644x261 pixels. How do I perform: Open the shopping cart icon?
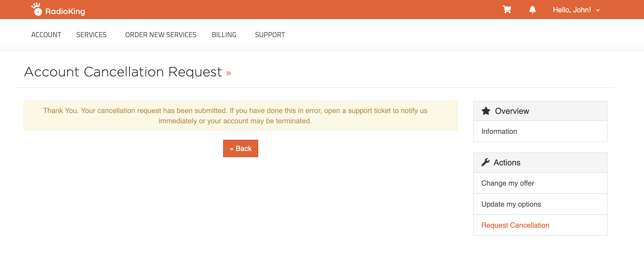507,9
